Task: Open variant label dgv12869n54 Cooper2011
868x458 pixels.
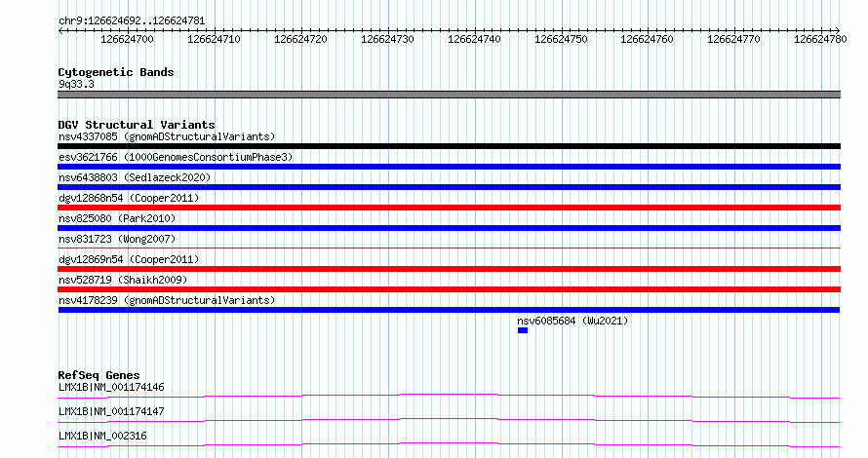Action: tap(129, 259)
